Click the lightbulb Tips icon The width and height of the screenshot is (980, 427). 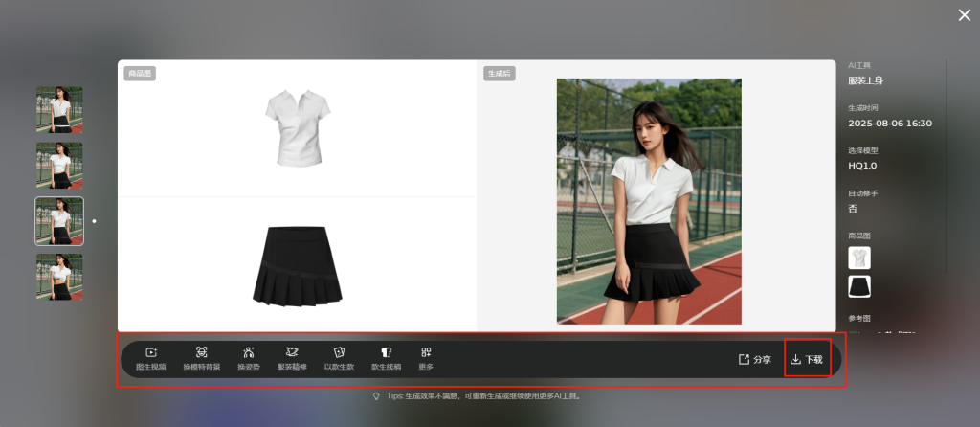(x=376, y=396)
